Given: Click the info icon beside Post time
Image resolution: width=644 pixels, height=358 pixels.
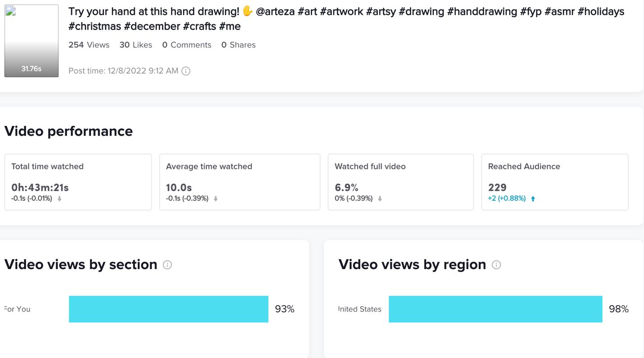Looking at the screenshot, I should pyautogui.click(x=186, y=71).
